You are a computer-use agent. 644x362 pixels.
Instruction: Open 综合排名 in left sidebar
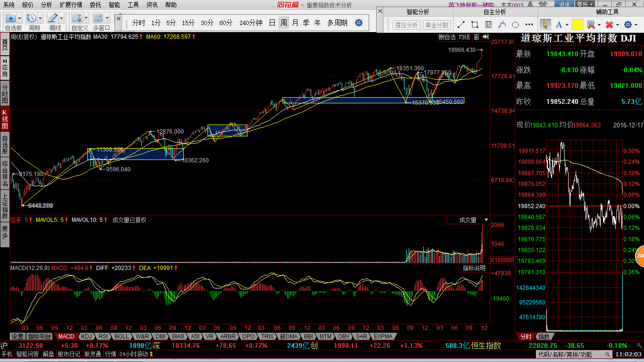[5, 174]
